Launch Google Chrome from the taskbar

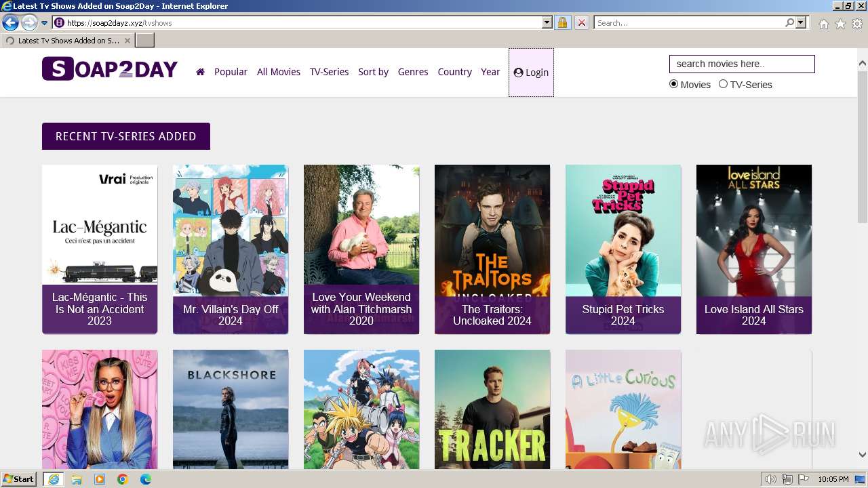123,479
